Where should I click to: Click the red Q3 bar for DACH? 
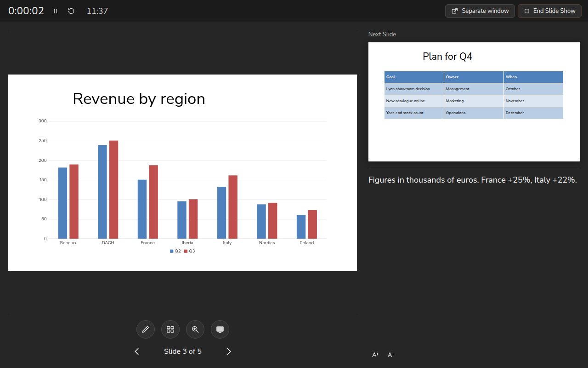[114, 190]
